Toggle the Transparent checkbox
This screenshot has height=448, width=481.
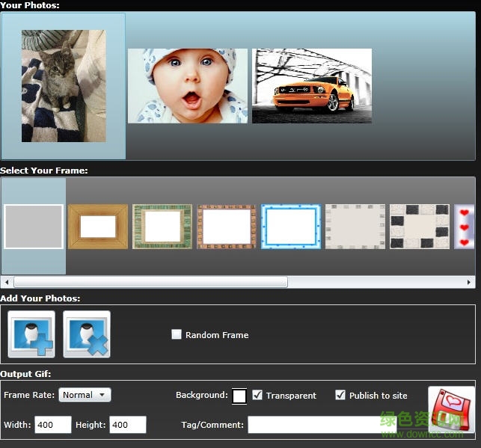tap(257, 395)
